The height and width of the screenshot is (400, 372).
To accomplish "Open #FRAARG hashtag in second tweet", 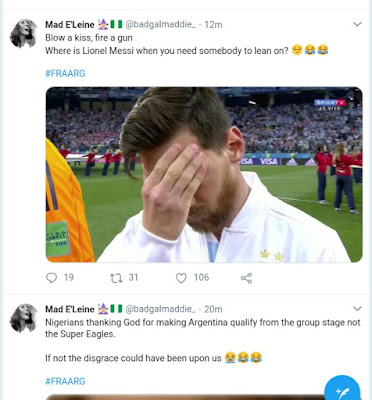I will (65, 381).
